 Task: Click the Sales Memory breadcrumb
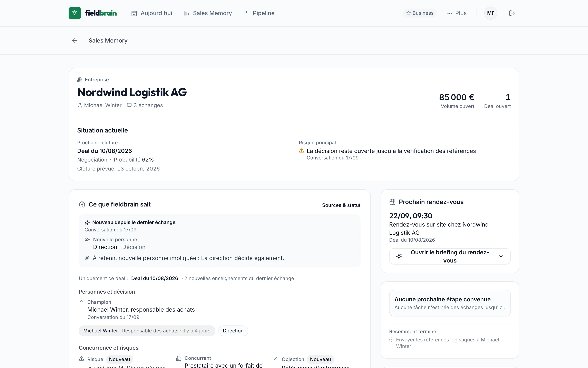[108, 41]
